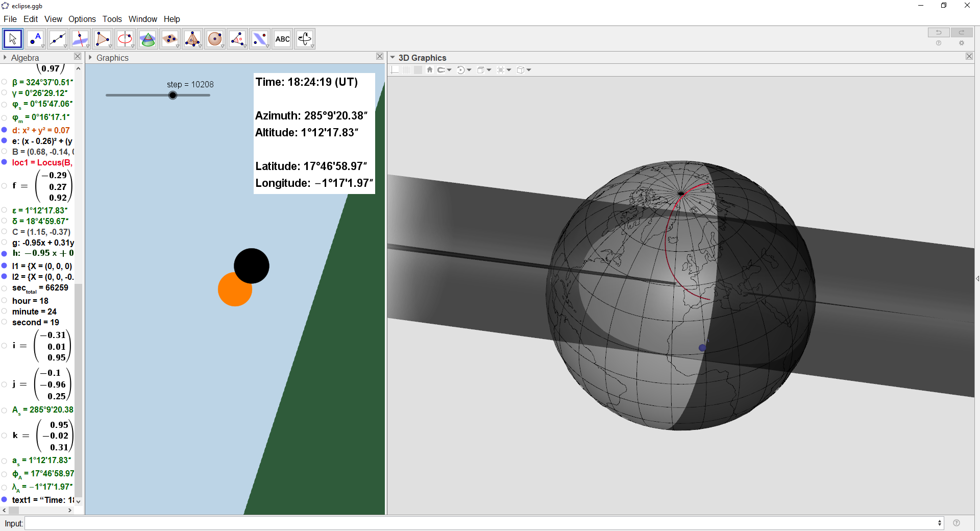
Task: Close the Algebra panel
Action: coord(78,57)
